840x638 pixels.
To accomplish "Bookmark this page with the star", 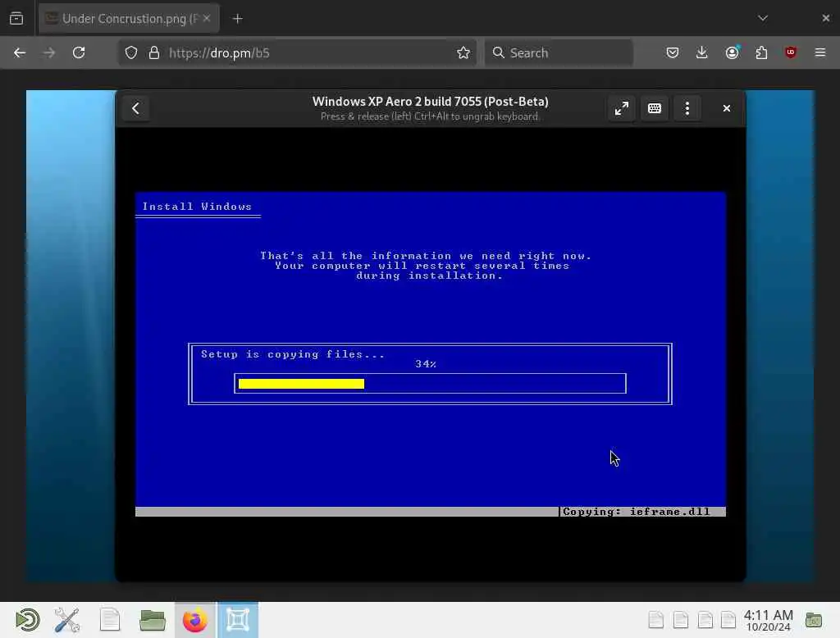I will tap(463, 52).
